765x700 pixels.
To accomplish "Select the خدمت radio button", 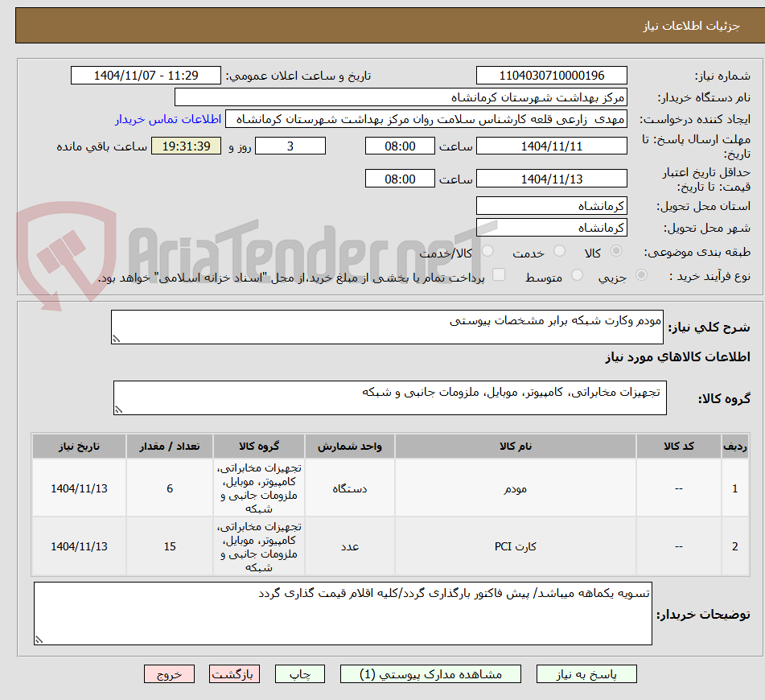I will click(560, 251).
